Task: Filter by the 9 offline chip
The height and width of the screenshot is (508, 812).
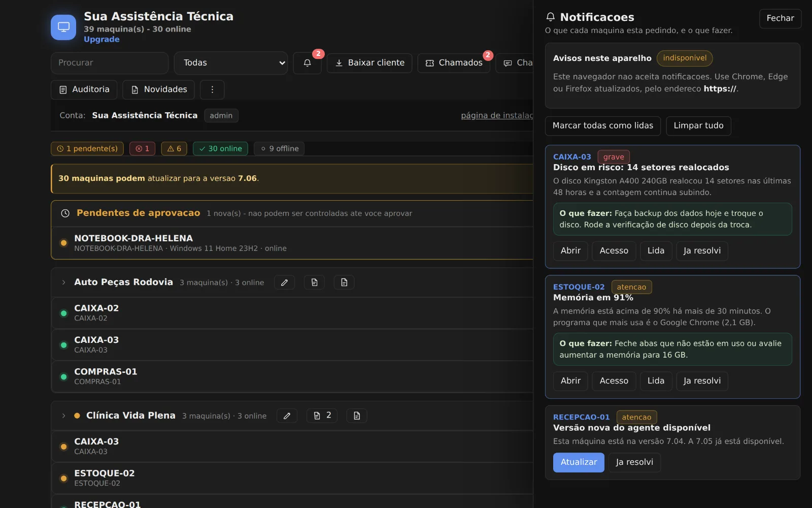Action: [x=279, y=148]
